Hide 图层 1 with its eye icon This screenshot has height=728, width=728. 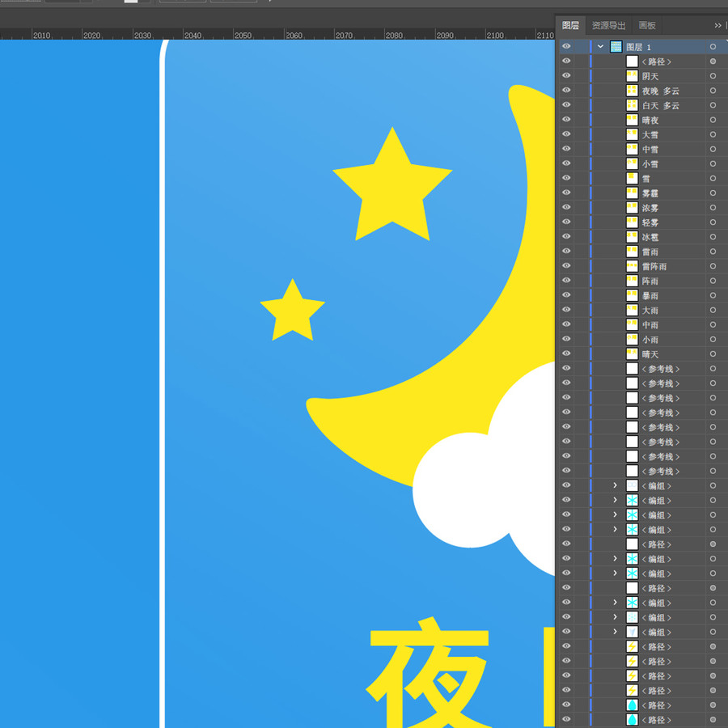[566, 46]
